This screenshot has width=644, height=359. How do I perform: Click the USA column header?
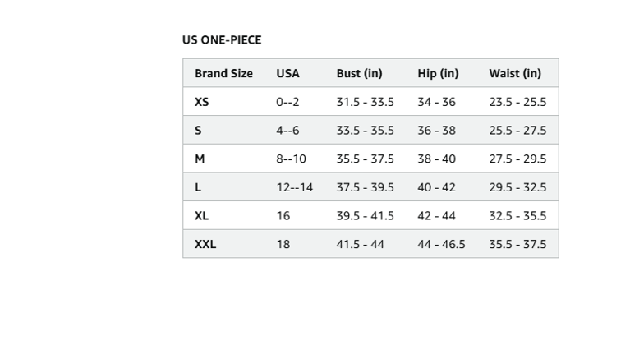(287, 74)
